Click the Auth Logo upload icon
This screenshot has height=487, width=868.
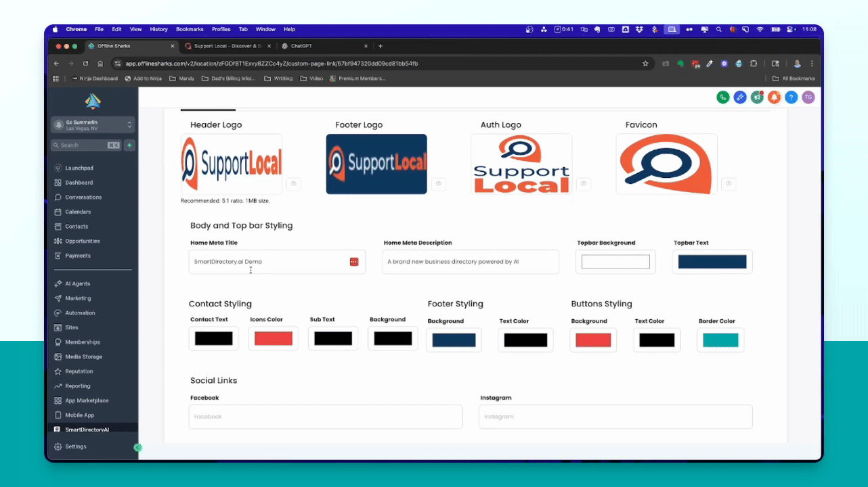coord(584,183)
